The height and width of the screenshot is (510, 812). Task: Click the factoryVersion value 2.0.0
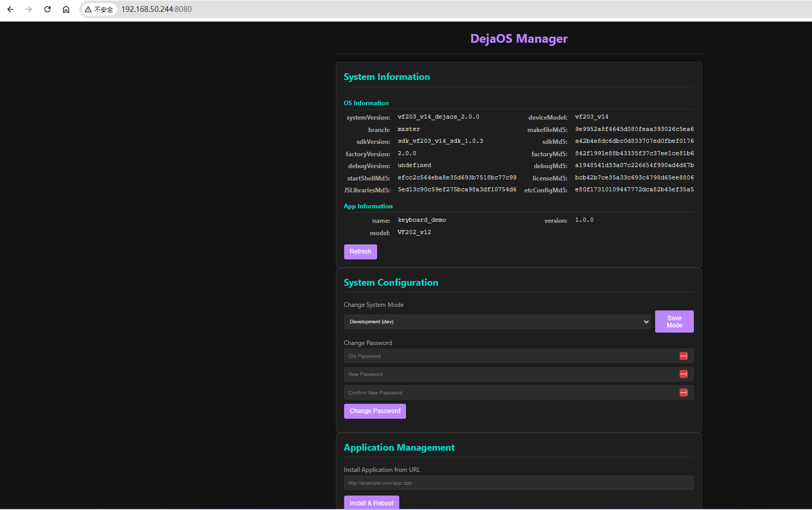pos(407,154)
